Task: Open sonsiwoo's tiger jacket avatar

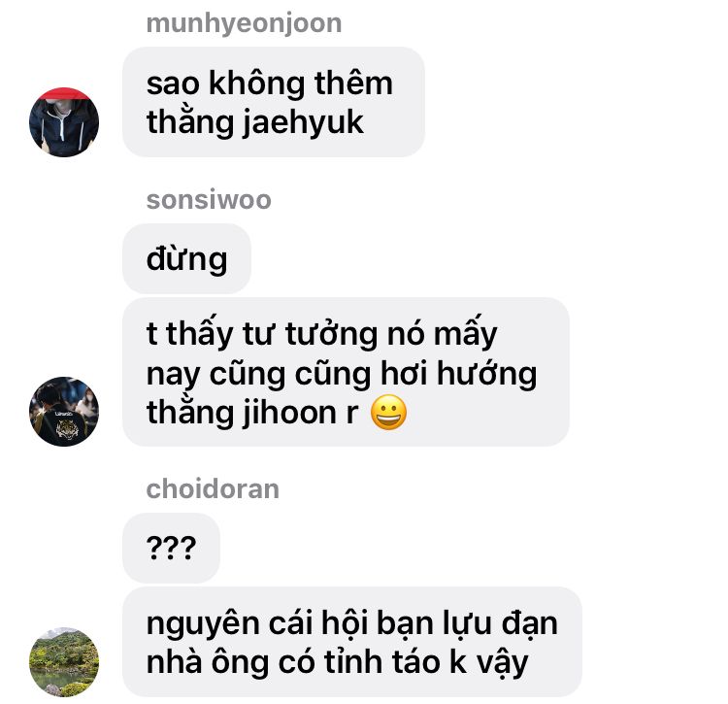Action: 64,412
